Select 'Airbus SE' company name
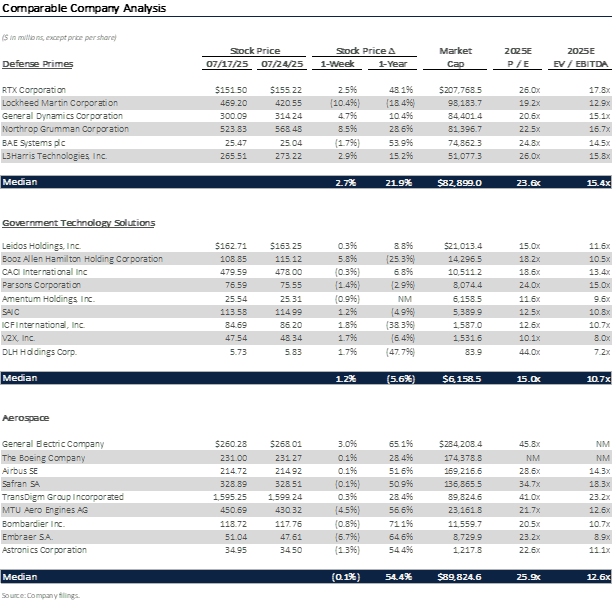615x615 pixels. coord(20,471)
